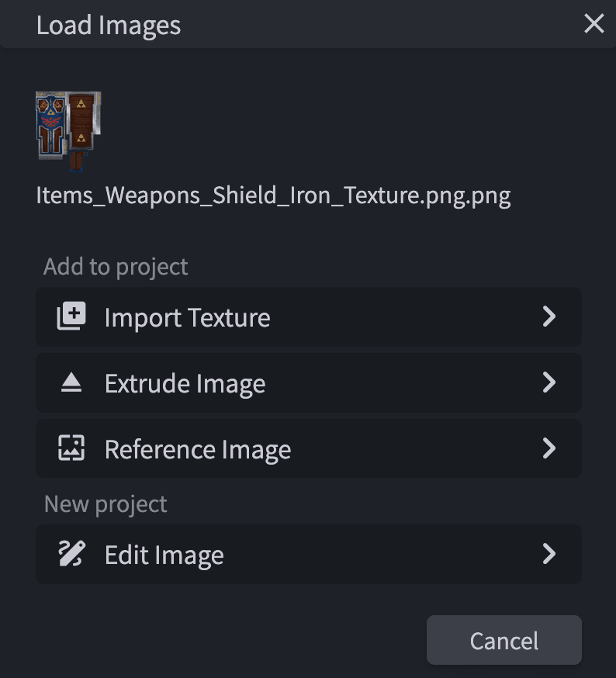Open Edit Image options via its chevron
This screenshot has width=616, height=678.
(550, 554)
